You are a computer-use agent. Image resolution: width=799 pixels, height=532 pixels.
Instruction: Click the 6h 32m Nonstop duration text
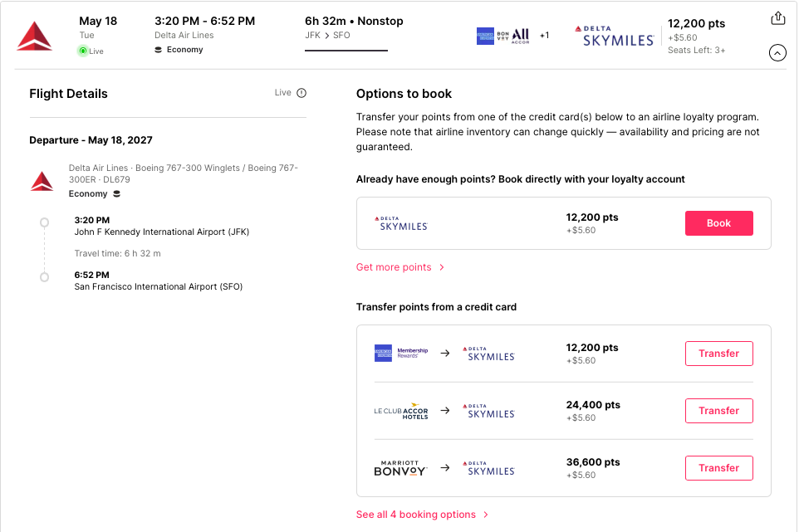(x=354, y=21)
